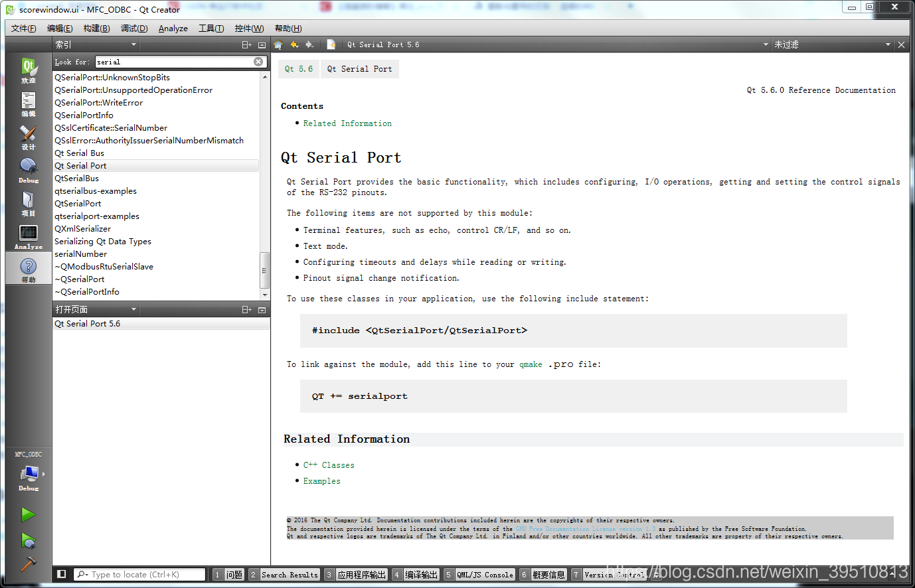Split the open pages panel
The image size is (915, 588).
(246, 309)
